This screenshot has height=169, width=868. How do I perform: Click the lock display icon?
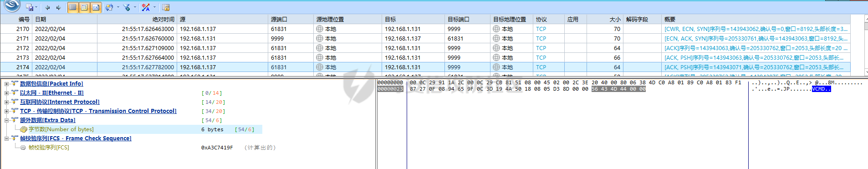point(166,7)
